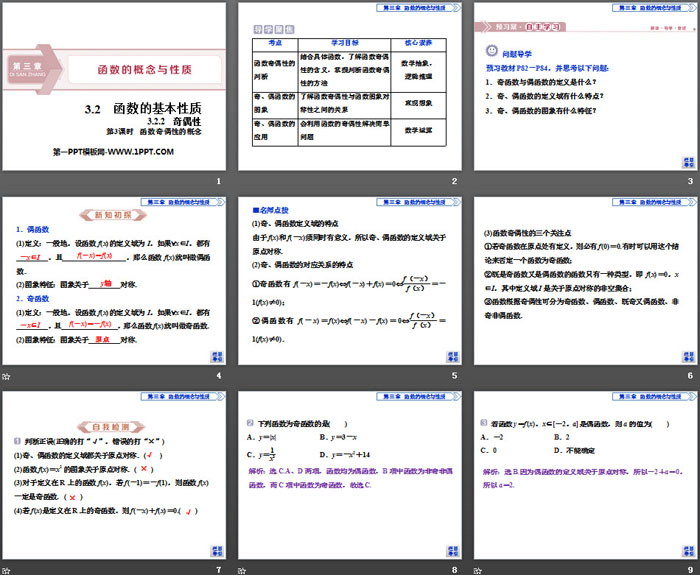Viewport: 700px width, 575px height.
Task: Select slide 8 multiple choice question thumbnail
Action: (349, 473)
